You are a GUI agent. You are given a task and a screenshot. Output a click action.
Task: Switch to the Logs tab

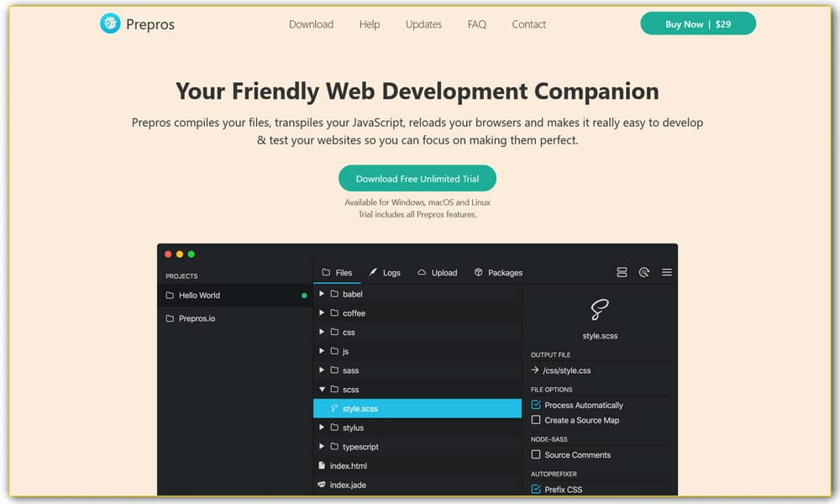(x=384, y=272)
